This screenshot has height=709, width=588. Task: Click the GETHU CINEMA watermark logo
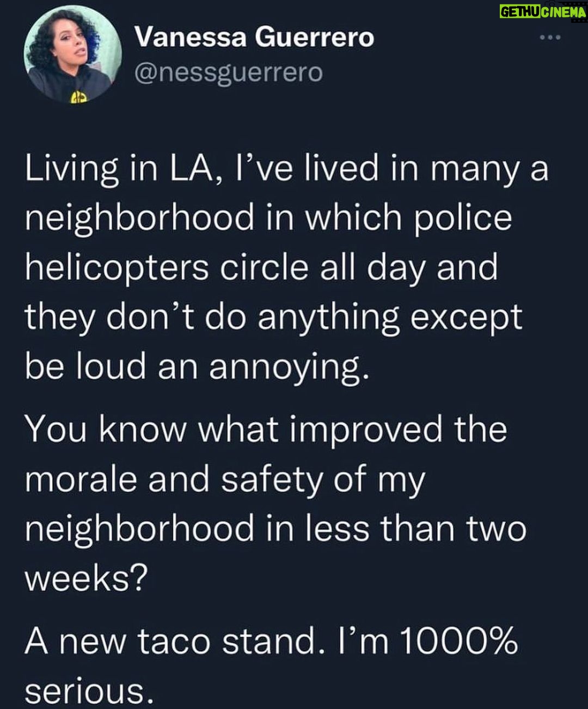(542, 11)
